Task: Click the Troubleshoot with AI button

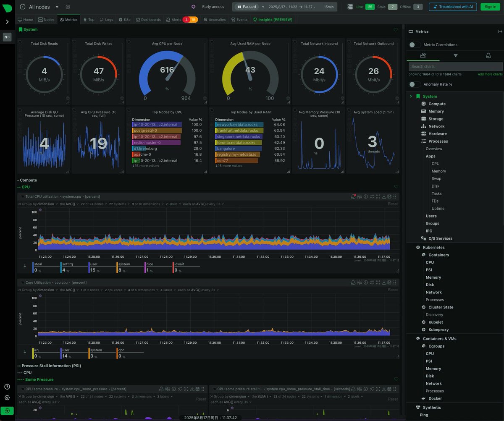Action: (x=453, y=7)
